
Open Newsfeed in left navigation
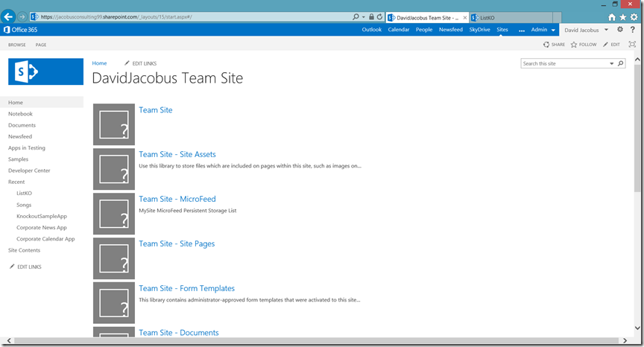[19, 136]
